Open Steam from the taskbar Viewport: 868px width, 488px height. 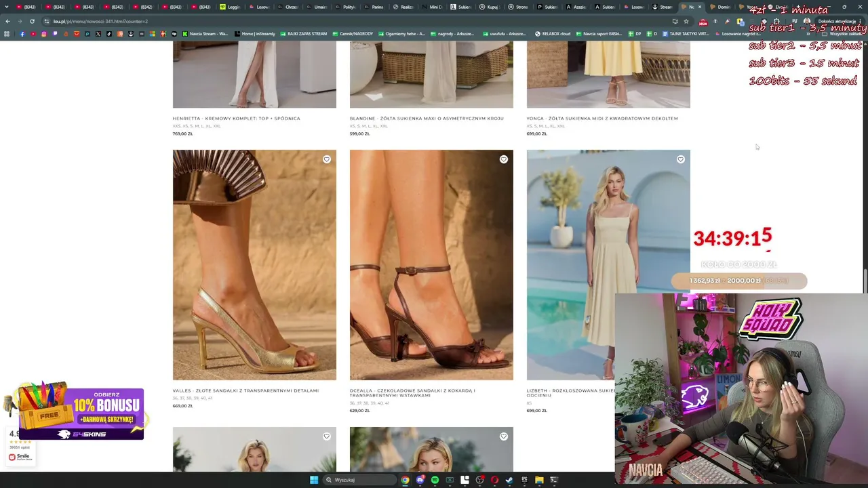coord(509,480)
